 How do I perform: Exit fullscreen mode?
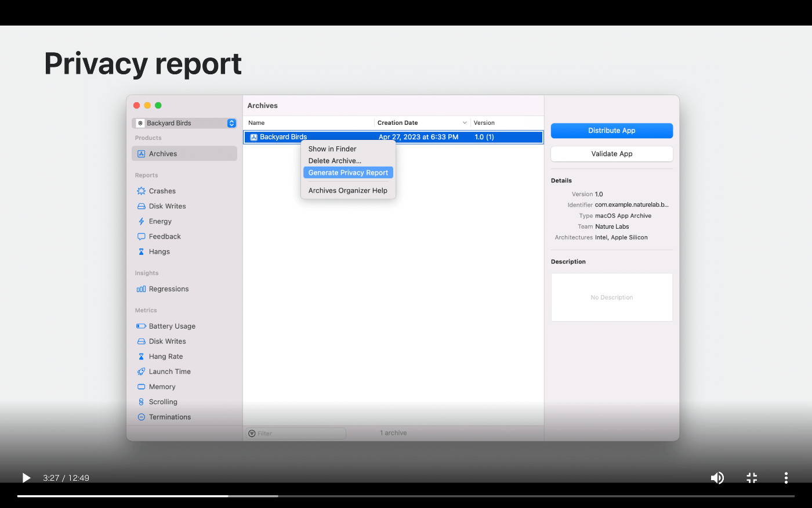(x=752, y=478)
